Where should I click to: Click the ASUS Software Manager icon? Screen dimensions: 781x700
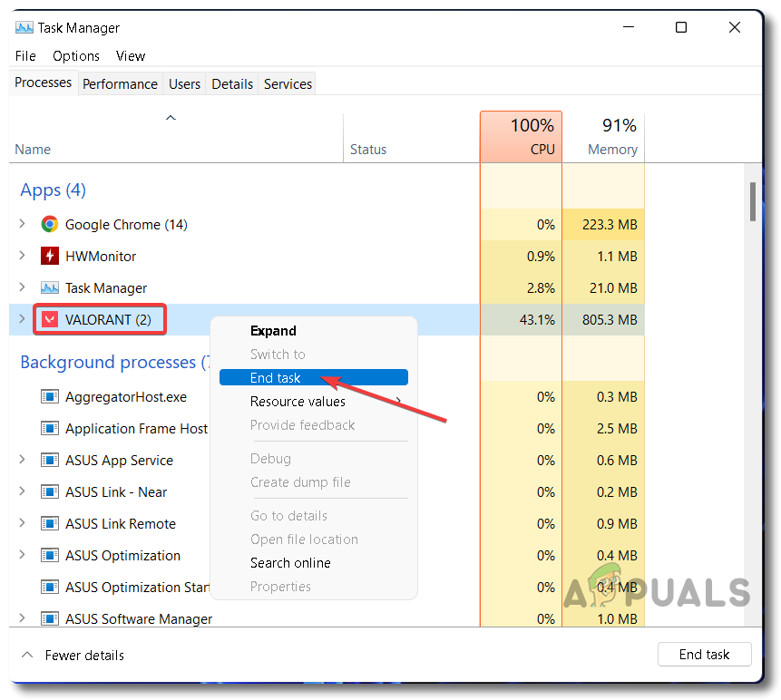click(x=49, y=619)
